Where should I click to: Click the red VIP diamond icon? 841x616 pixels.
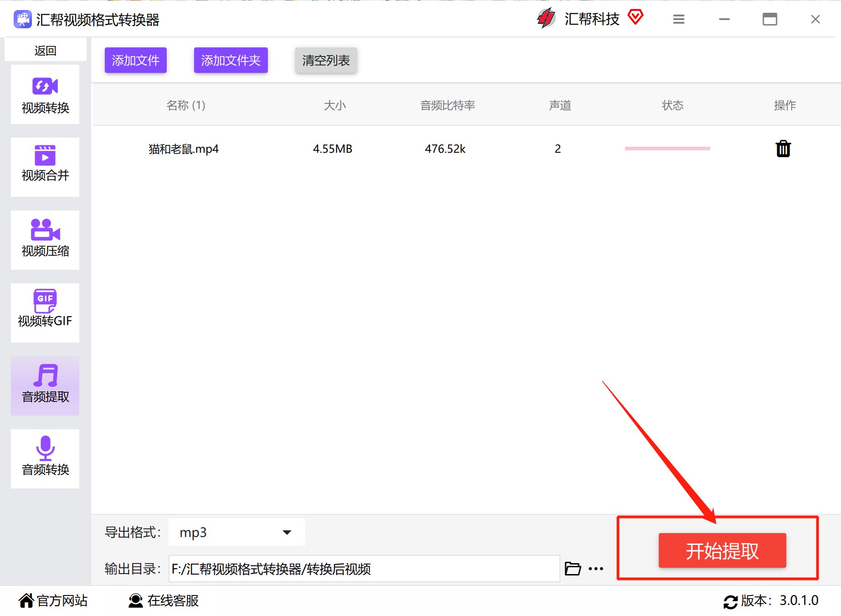[x=635, y=17]
